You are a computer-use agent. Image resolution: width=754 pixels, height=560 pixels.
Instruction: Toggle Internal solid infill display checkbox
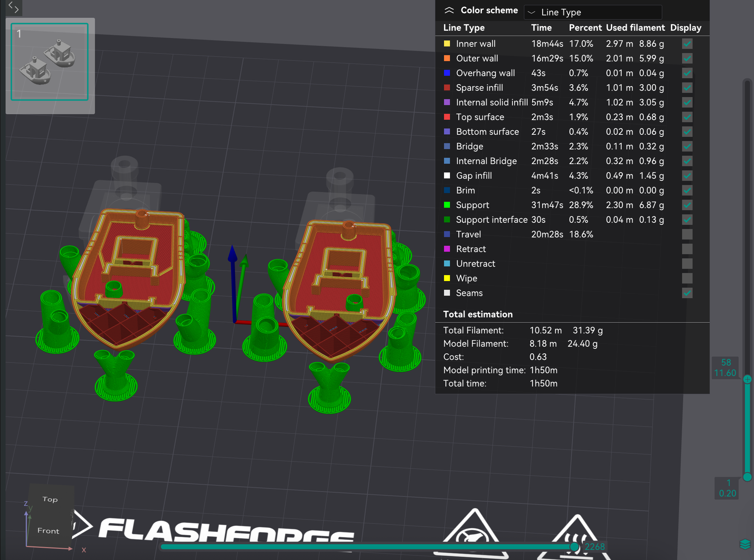point(687,102)
